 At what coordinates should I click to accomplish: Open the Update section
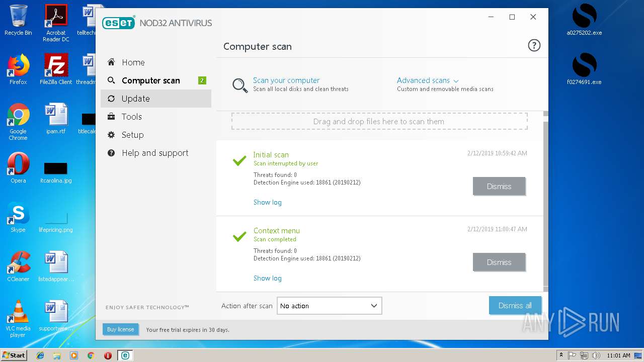[156, 99]
